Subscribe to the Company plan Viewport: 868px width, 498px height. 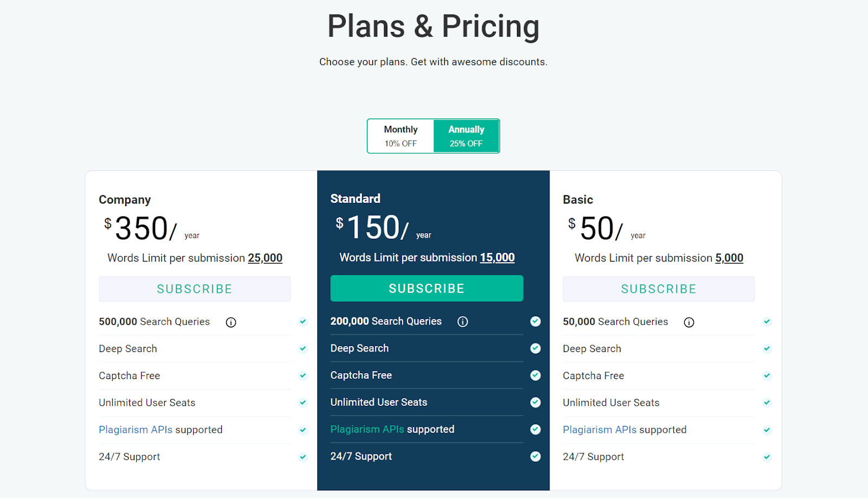pos(195,289)
